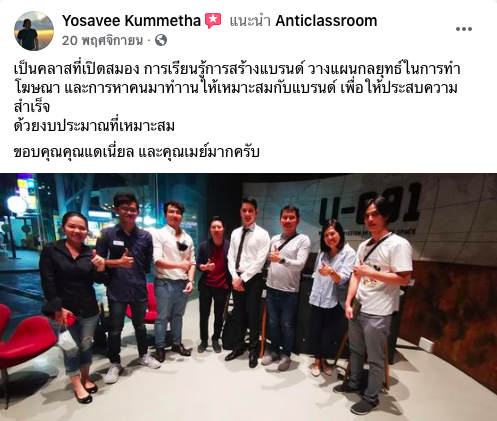
Task: Visit the Anticlassroom page link
Action: tap(326, 21)
